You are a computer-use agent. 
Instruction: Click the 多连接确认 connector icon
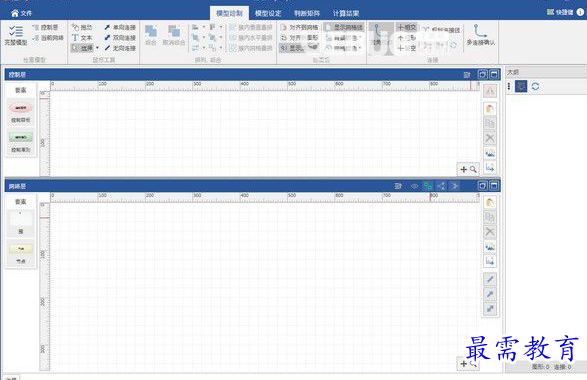coord(480,35)
